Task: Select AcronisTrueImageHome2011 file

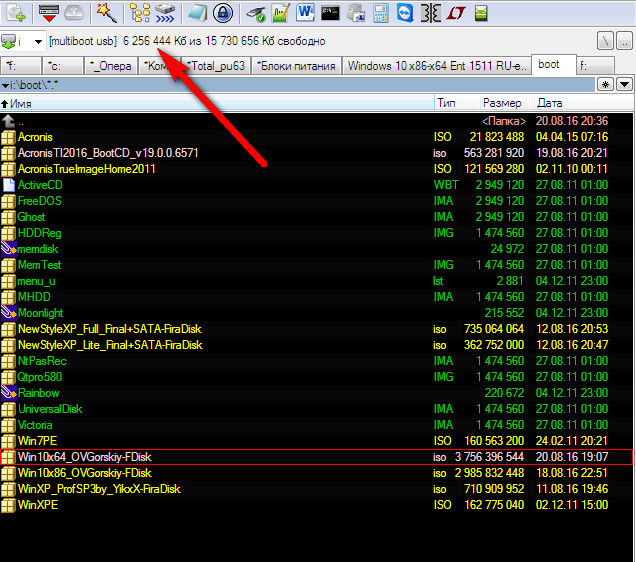Action: [316, 169]
